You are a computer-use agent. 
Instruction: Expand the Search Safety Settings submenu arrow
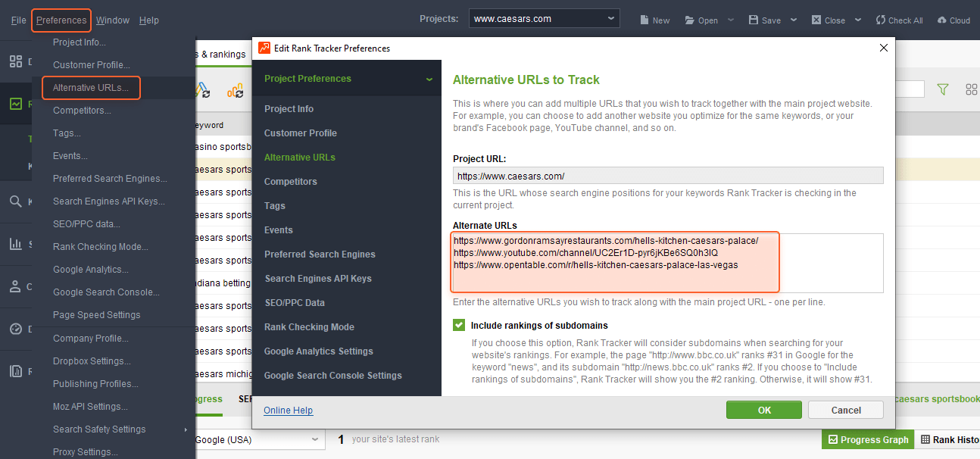(186, 429)
